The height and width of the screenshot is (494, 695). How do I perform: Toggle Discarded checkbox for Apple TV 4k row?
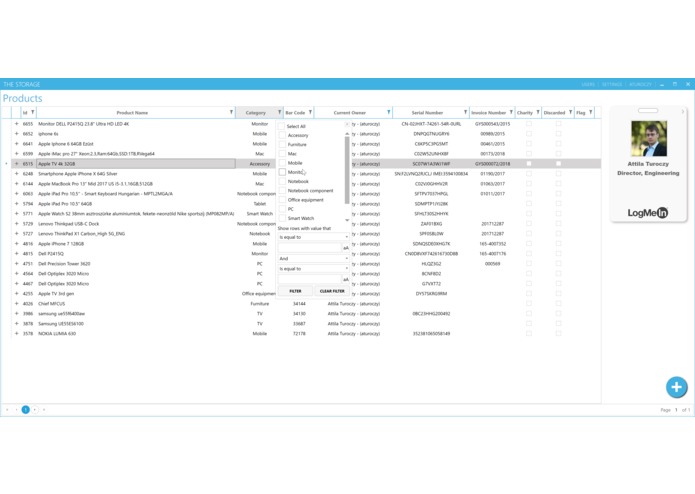pos(558,163)
